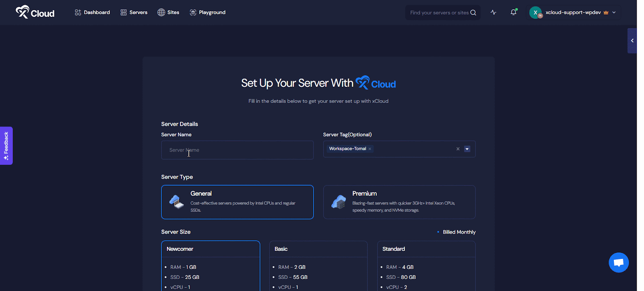Remove the Workspace-Tomal tag
The image size is (644, 291).
[x=370, y=149]
